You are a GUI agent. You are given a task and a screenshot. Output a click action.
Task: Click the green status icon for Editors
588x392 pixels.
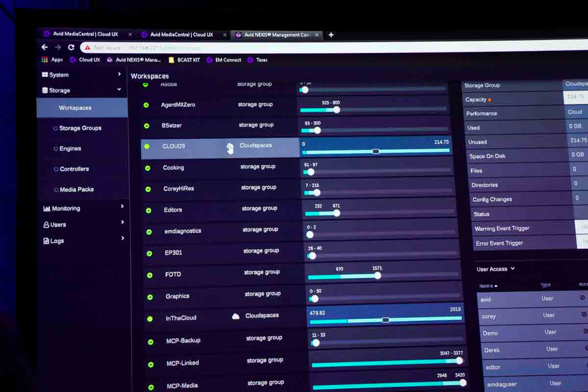pos(148,210)
